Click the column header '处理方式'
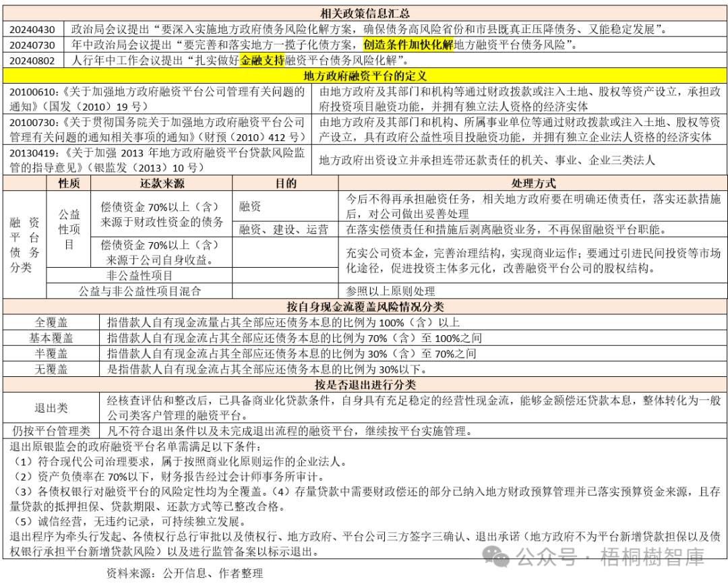 (x=533, y=183)
